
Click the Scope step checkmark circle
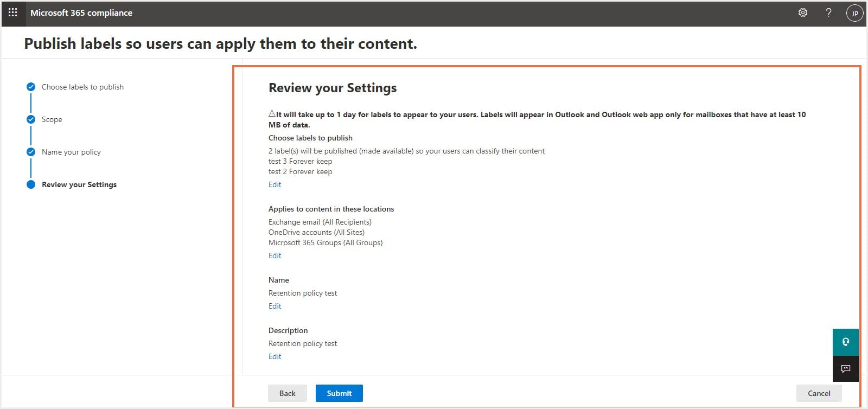click(31, 119)
